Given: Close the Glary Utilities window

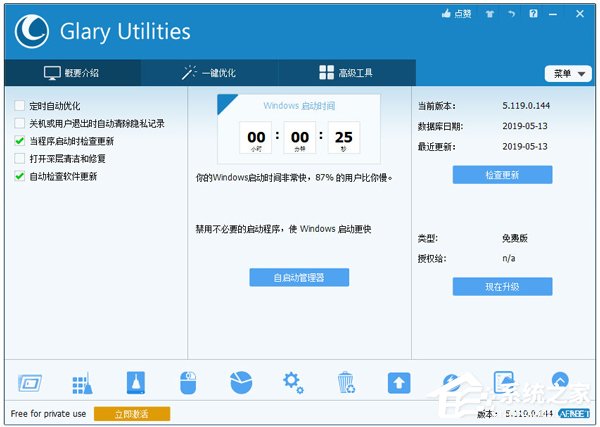Looking at the screenshot, I should 580,14.
